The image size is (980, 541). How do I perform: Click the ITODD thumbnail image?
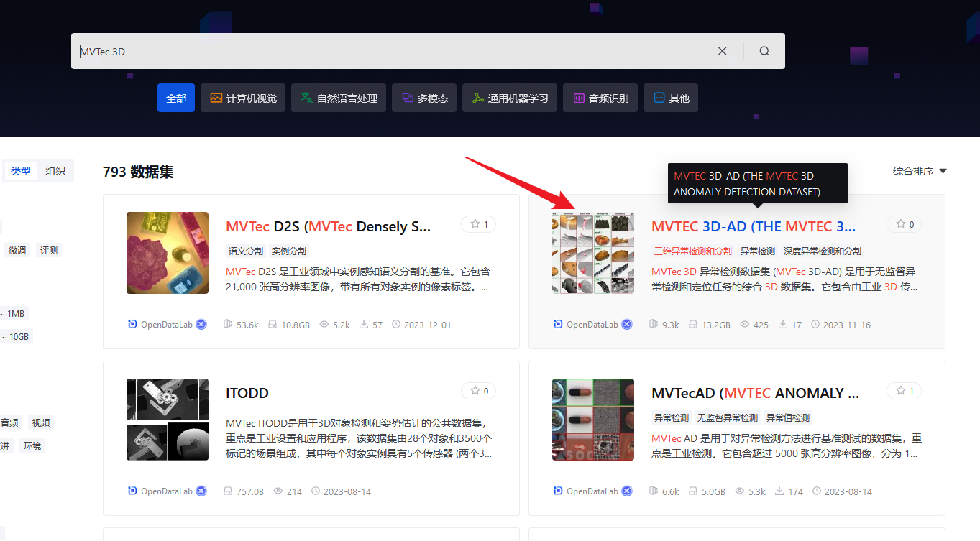(168, 420)
